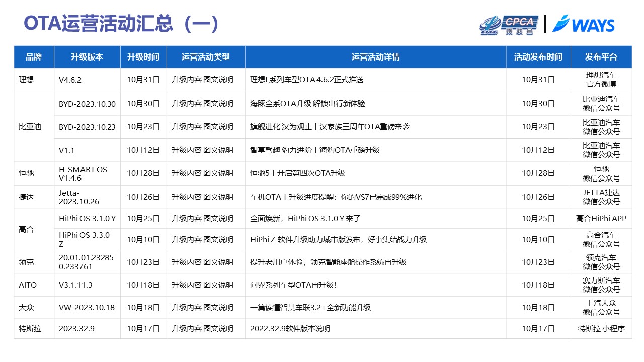Click the 升级版本 column header
644x362 pixels.
point(87,57)
